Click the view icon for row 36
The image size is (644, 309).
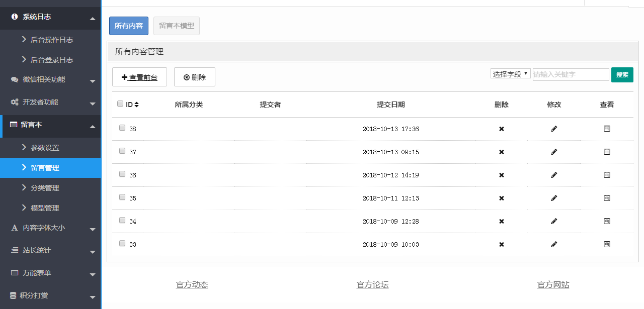tap(607, 175)
